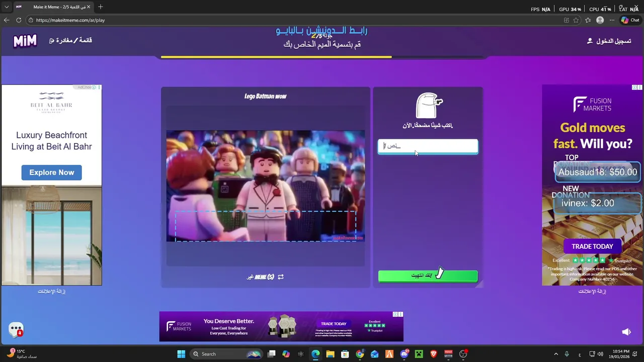Toggle the sound speaker icon
644x362 pixels.
pyautogui.click(x=626, y=332)
